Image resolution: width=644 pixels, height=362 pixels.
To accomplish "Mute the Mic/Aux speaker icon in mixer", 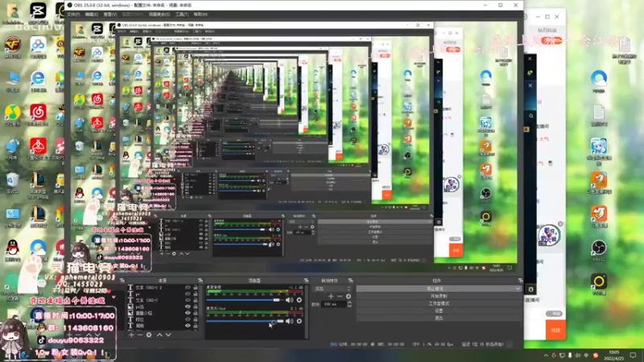I will 290,321.
